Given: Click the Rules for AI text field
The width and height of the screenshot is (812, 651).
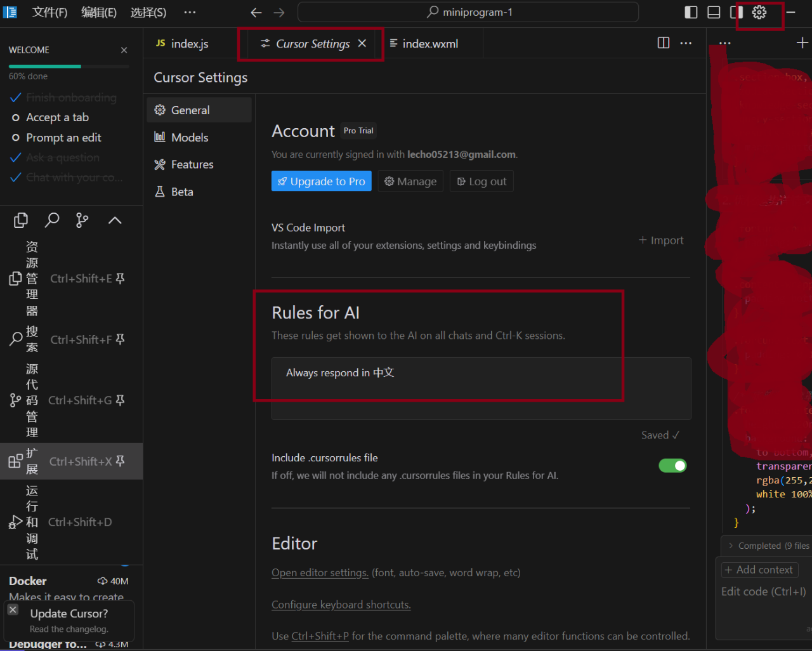Looking at the screenshot, I should point(481,388).
